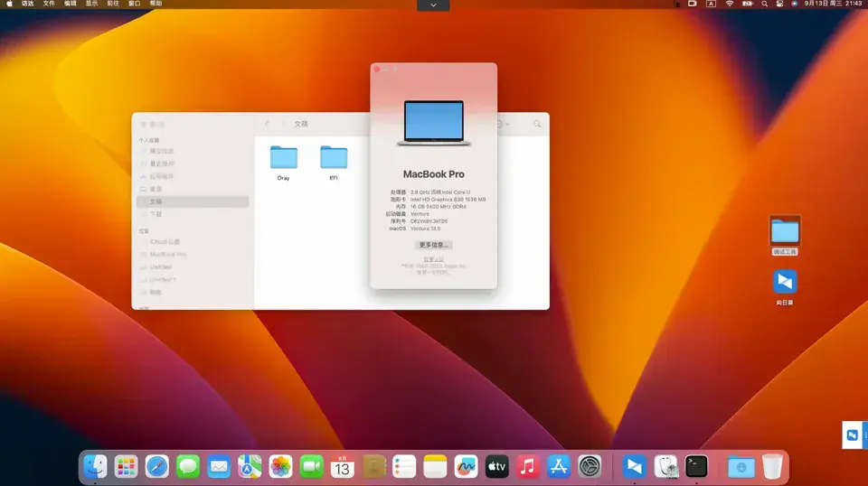Open the Trash in the Dock
Viewport: 868px width, 486px height.
(772, 467)
